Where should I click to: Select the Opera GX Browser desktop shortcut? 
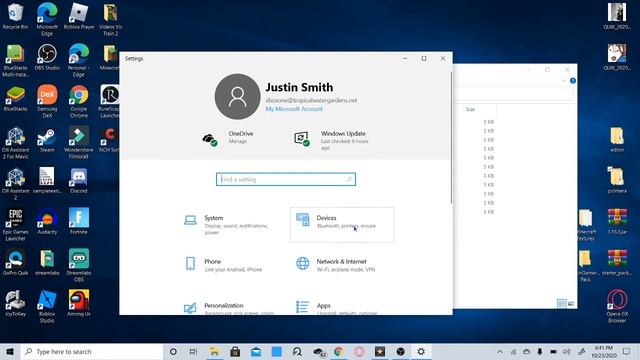point(617,306)
